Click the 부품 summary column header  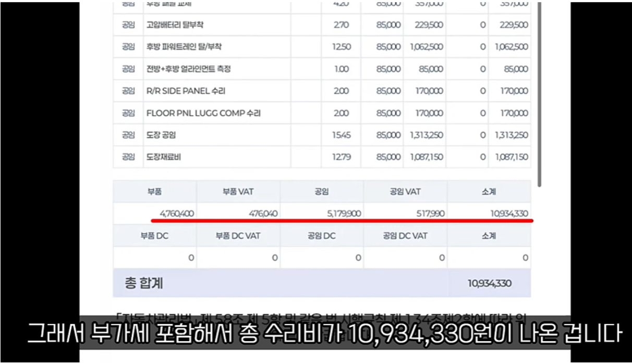[154, 192]
